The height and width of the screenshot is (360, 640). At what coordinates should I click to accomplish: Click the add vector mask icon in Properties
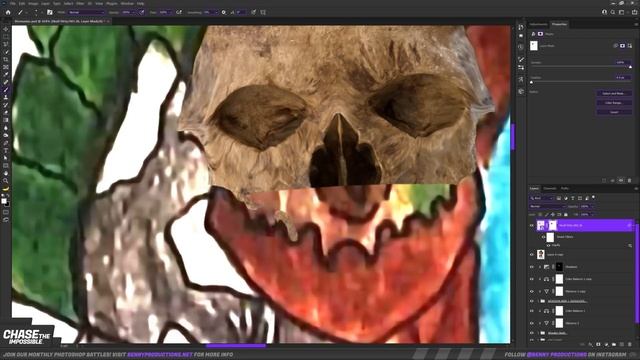coord(630,46)
